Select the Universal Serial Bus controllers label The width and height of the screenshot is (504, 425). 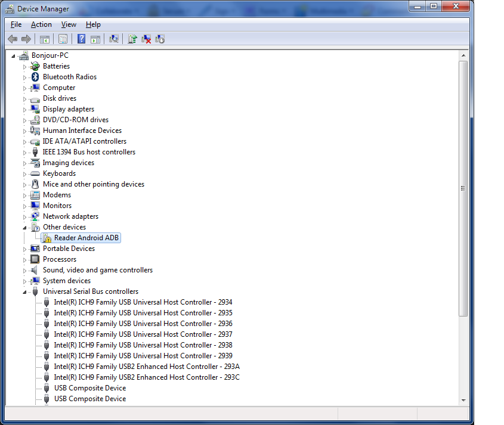coord(91,291)
